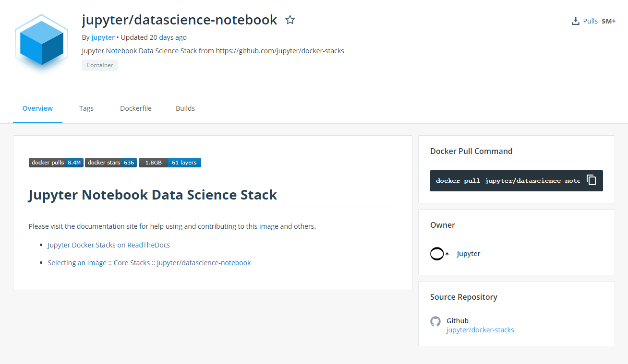This screenshot has width=628, height=364.
Task: Click the Container category tag
Action: tap(100, 65)
